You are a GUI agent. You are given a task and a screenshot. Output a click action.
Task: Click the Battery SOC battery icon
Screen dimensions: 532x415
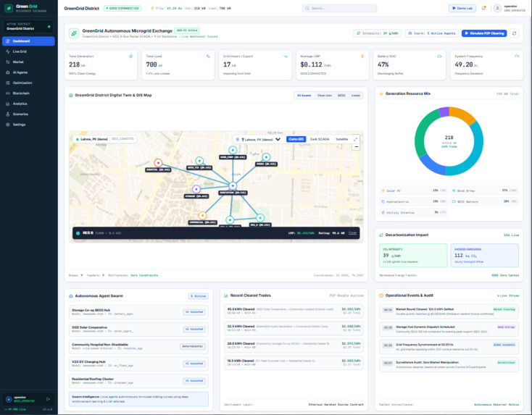(x=440, y=56)
